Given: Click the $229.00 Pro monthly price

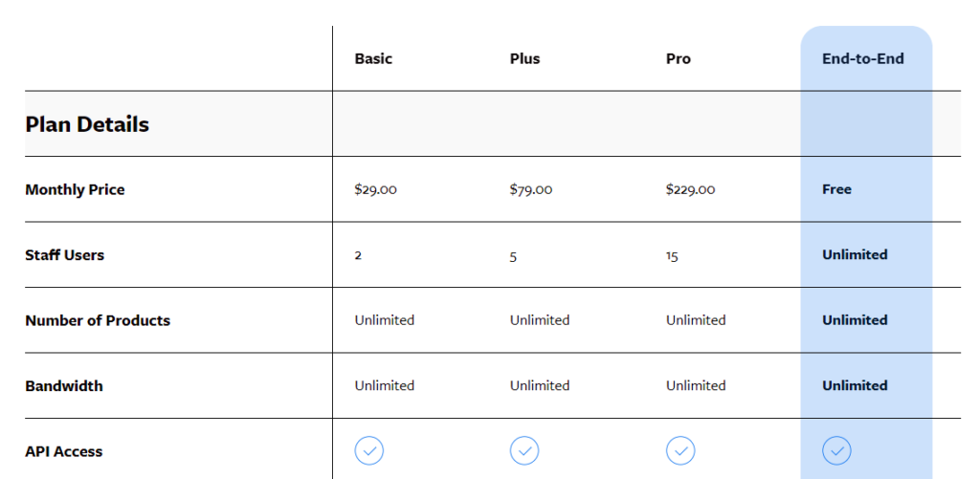Looking at the screenshot, I should point(691,189).
